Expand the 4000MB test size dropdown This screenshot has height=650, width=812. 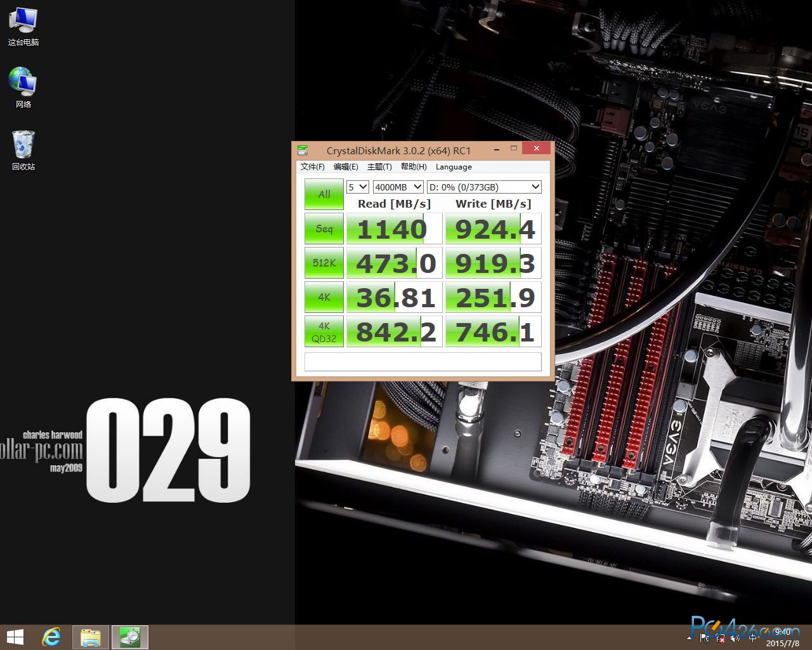(398, 187)
